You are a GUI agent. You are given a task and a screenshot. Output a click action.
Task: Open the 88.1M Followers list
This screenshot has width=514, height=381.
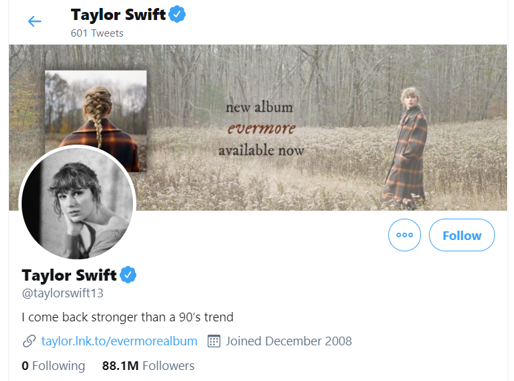(148, 366)
